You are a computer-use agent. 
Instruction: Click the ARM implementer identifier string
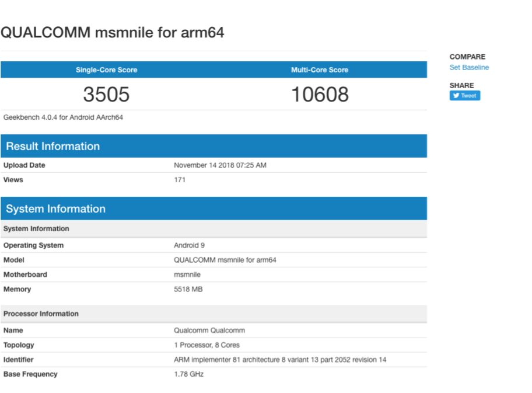point(280,360)
